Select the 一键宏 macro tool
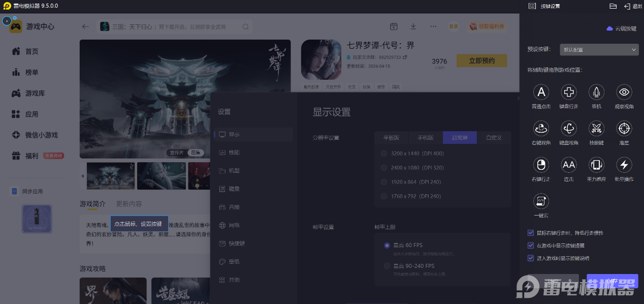Image resolution: width=644 pixels, height=304 pixels. tap(541, 201)
